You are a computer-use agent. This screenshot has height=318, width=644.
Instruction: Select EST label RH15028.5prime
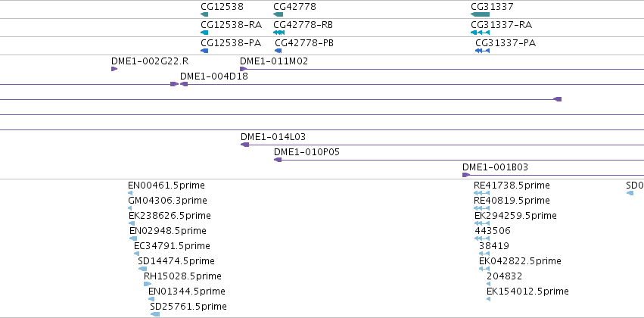[x=182, y=276]
